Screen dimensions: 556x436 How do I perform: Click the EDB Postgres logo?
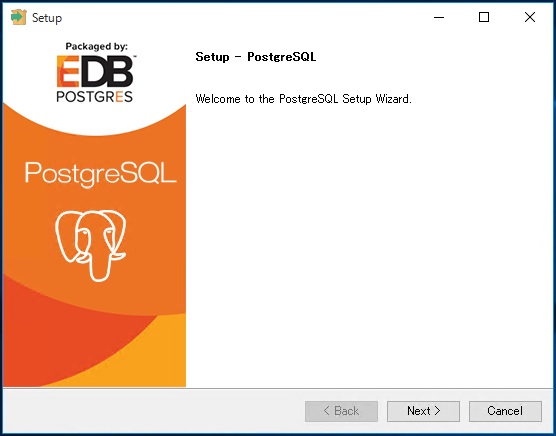95,79
